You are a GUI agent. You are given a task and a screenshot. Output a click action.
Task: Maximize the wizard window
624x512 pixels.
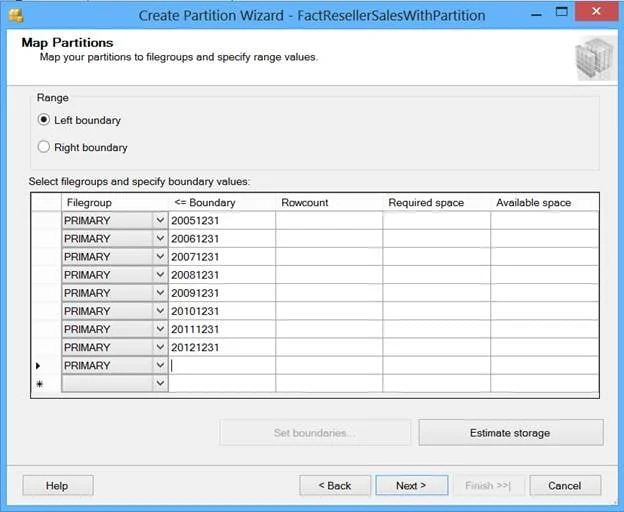[x=562, y=12]
